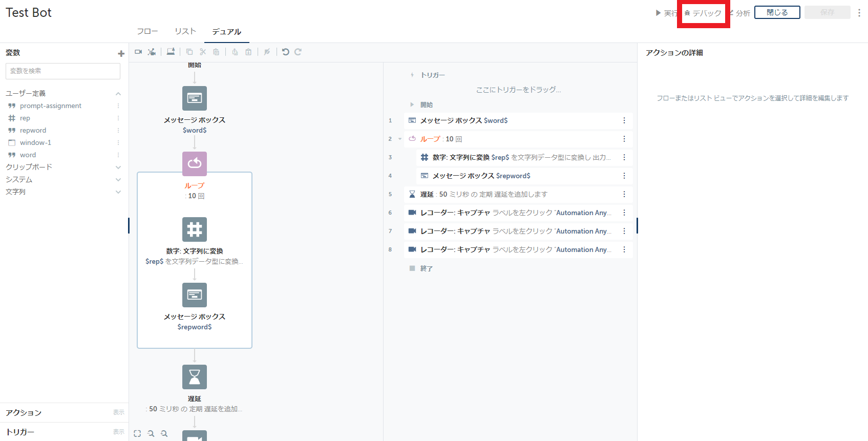Open the kebab menu at top-right corner

(x=859, y=13)
